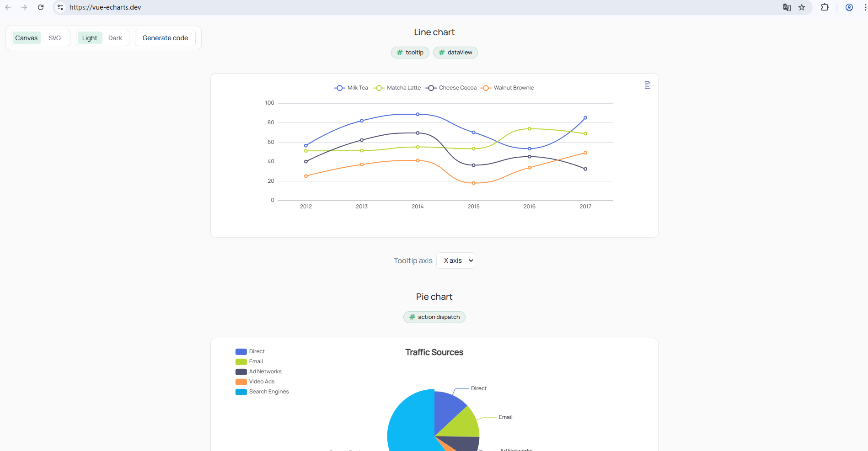This screenshot has width=868, height=451.
Task: Click the browser profile avatar icon
Action: coord(849,7)
